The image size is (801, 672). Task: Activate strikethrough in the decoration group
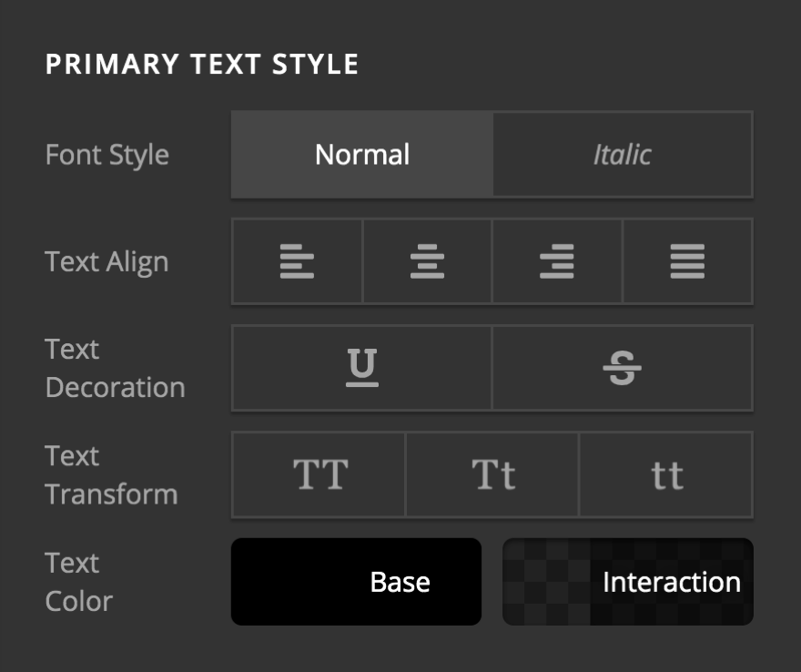pos(623,367)
